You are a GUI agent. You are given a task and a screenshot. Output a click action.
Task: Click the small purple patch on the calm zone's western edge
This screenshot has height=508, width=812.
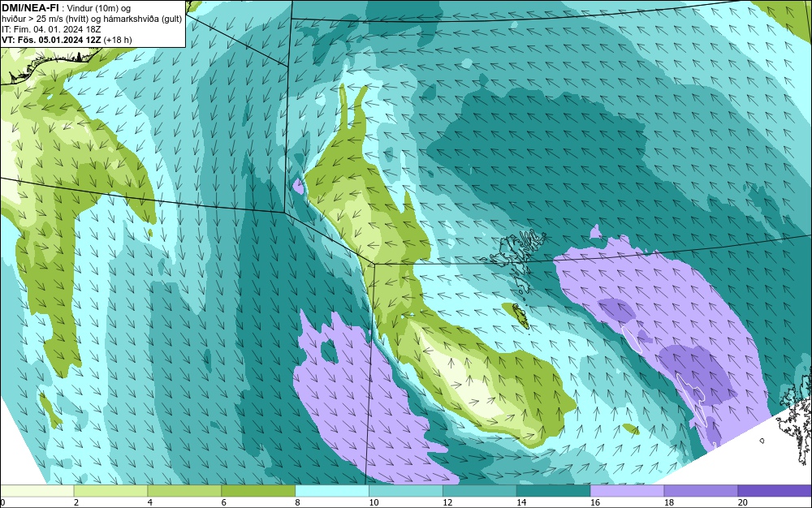click(x=298, y=186)
